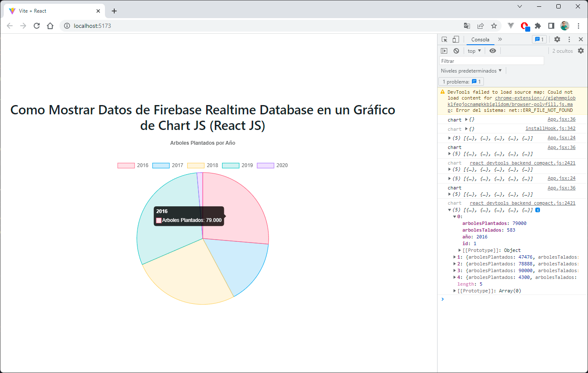588x373 pixels.
Task: Close the Vite + React tab
Action: [x=98, y=11]
